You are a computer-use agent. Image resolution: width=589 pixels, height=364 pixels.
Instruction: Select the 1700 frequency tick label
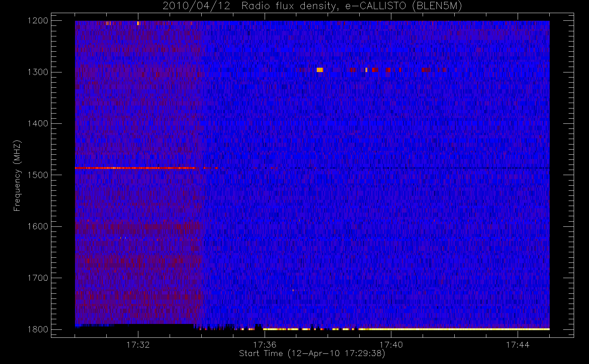coord(38,278)
